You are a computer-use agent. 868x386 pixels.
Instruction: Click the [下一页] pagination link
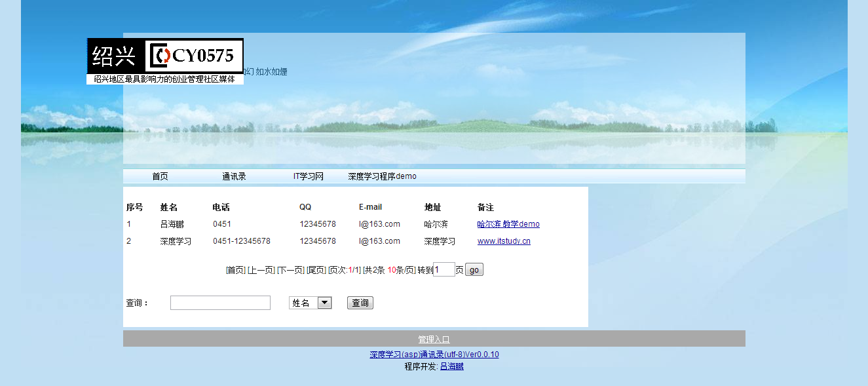coord(291,270)
